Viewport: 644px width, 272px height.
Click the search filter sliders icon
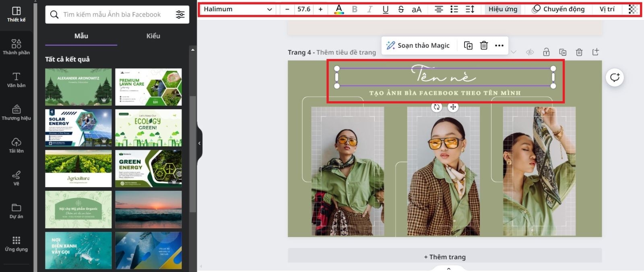coord(180,14)
